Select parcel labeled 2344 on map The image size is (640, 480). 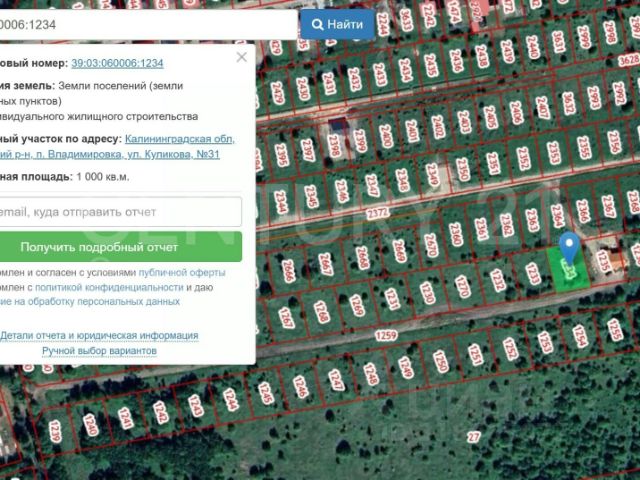point(280,202)
